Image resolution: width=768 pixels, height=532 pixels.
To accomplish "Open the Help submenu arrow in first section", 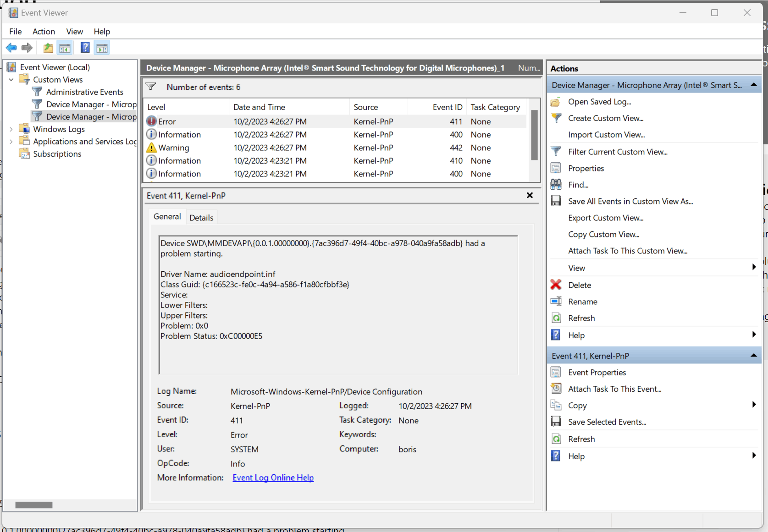I will (x=754, y=335).
